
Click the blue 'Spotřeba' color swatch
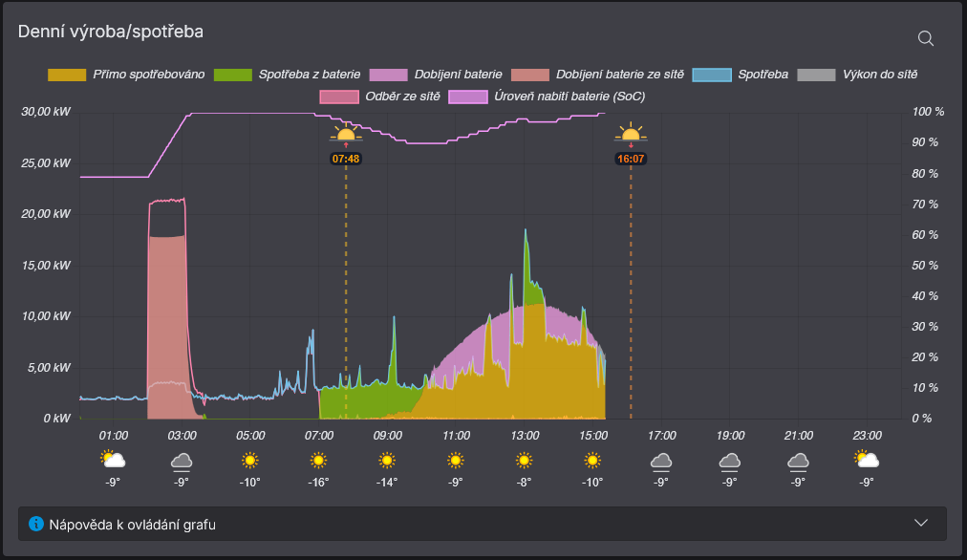coord(711,74)
